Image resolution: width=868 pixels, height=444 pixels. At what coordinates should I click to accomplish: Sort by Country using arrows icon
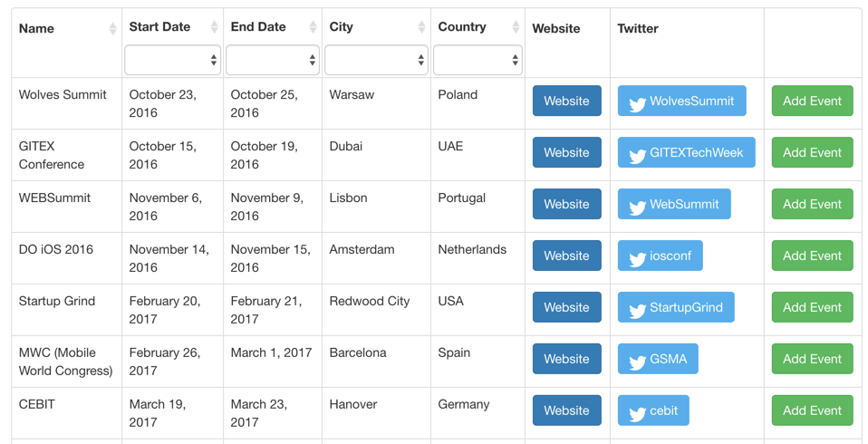pyautogui.click(x=516, y=27)
